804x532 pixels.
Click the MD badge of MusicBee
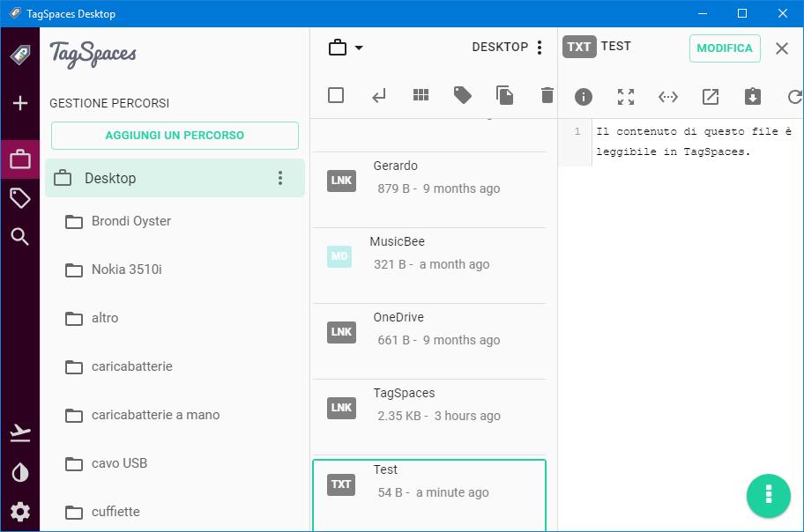click(339, 256)
